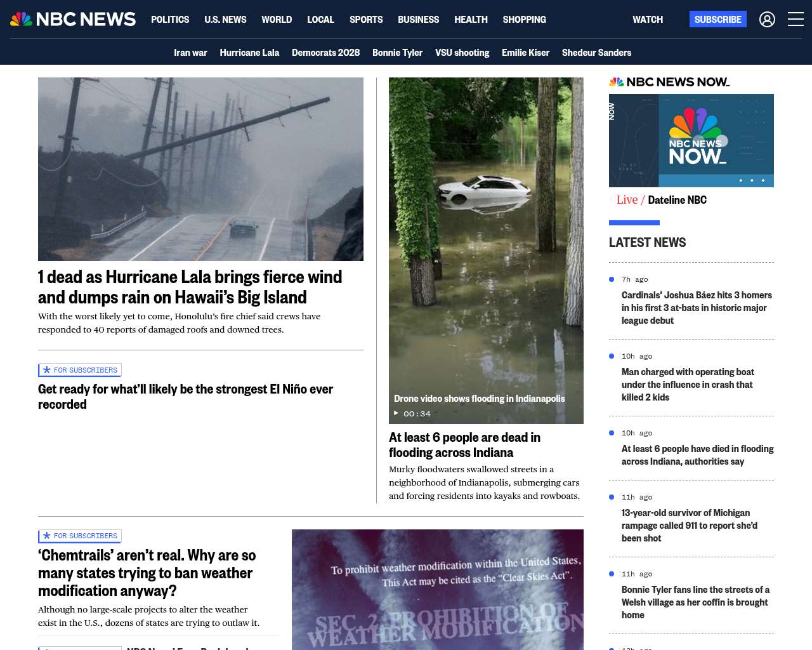
Task: Select the VSU shooting trending topic
Action: click(x=462, y=53)
